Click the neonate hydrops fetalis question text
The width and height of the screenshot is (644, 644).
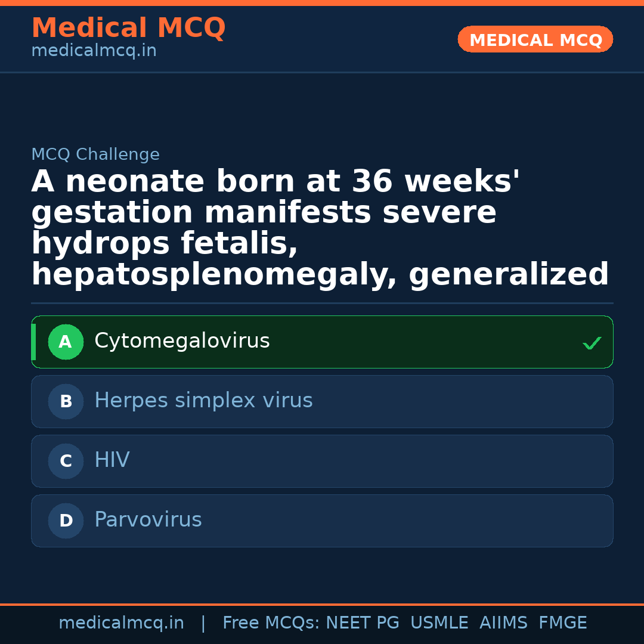(320, 228)
